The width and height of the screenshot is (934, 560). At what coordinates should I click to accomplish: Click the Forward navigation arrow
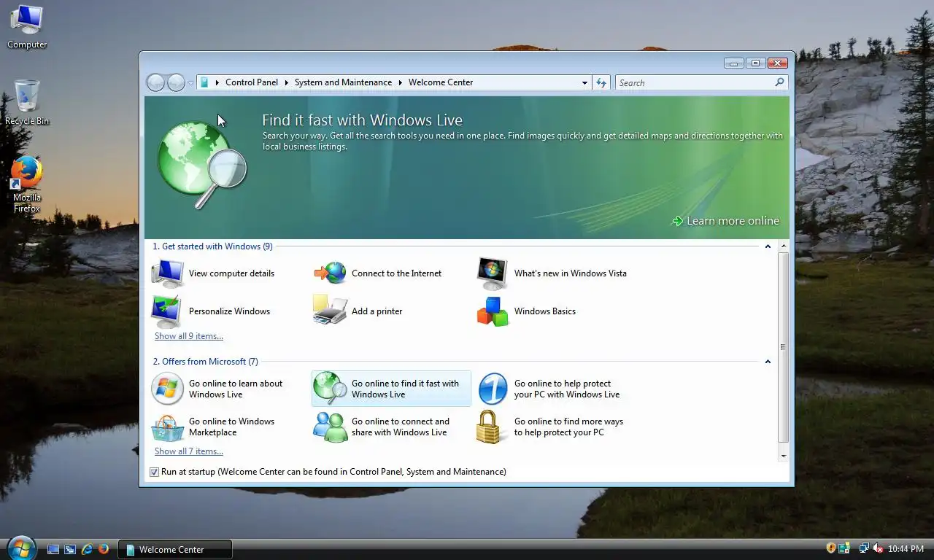click(x=176, y=82)
